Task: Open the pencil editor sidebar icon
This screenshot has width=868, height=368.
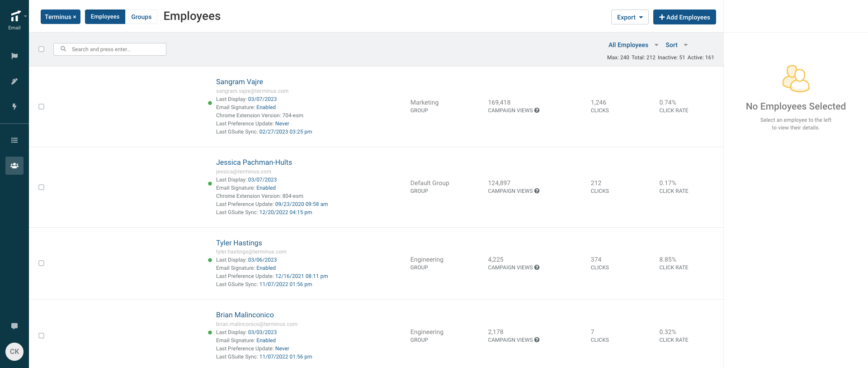Action: click(x=14, y=81)
